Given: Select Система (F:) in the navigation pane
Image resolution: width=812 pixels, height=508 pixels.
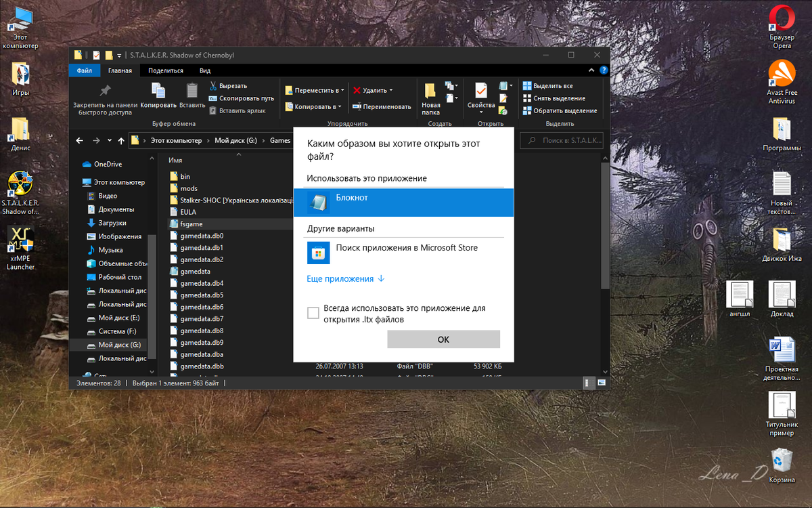Looking at the screenshot, I should click(112, 331).
